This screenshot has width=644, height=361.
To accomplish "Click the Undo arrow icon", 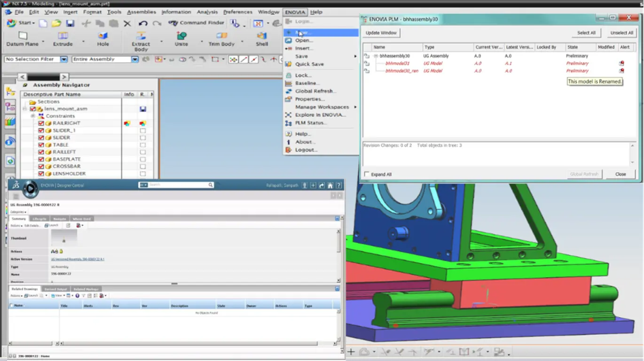I will 143,23.
